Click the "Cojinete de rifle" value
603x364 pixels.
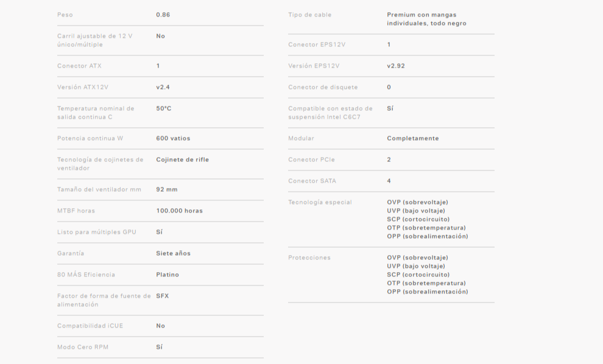[x=182, y=159]
